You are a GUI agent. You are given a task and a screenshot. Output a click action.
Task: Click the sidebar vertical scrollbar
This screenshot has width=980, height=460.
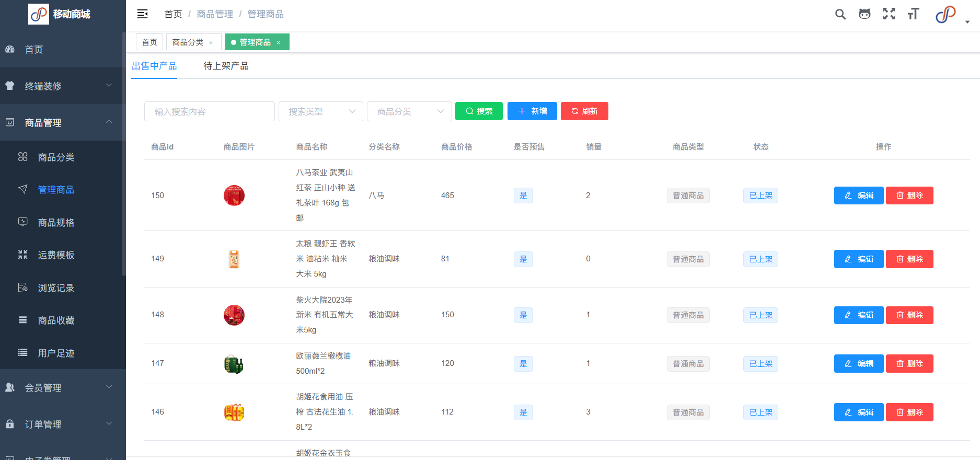click(124, 153)
